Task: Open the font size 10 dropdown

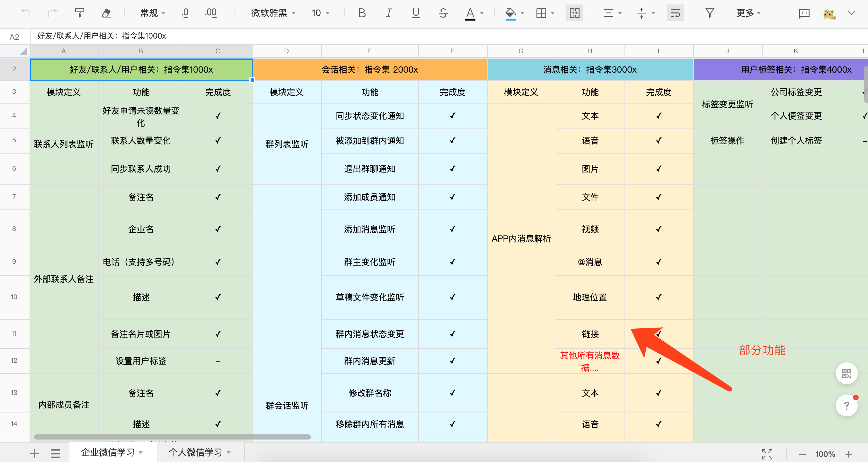Action: coord(321,13)
